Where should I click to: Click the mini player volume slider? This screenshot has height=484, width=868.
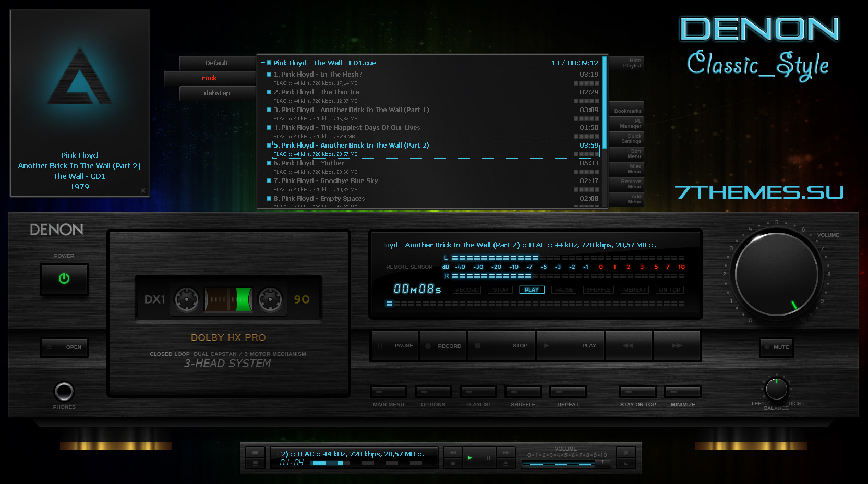point(566,463)
